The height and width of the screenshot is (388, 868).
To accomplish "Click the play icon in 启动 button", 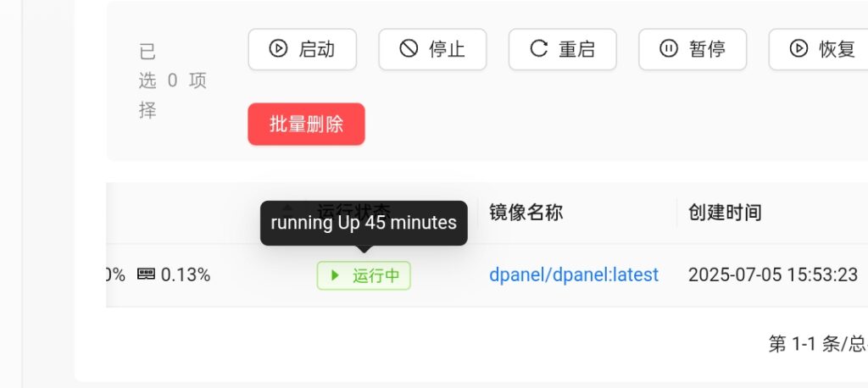I will [x=278, y=48].
